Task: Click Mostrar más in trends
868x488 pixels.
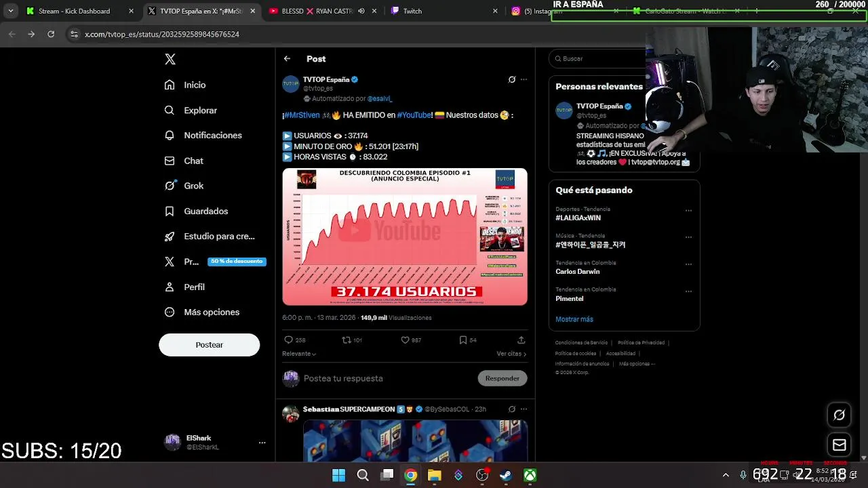Action: point(574,319)
